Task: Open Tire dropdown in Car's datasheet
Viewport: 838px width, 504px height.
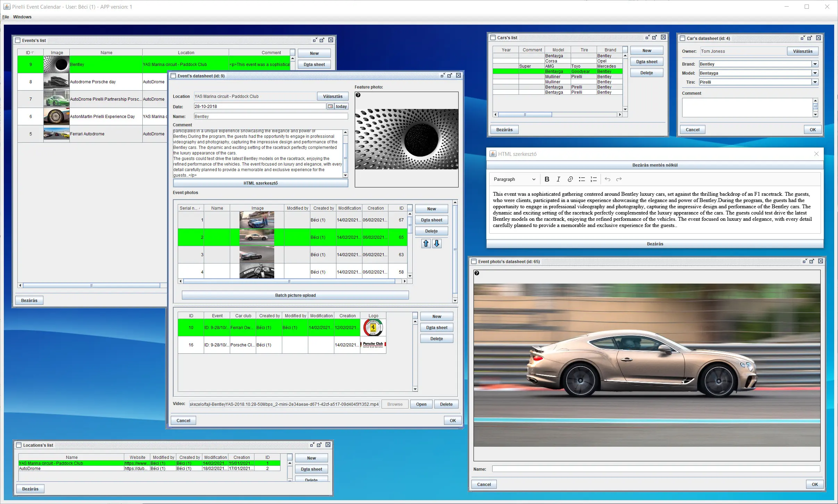Action: (815, 82)
